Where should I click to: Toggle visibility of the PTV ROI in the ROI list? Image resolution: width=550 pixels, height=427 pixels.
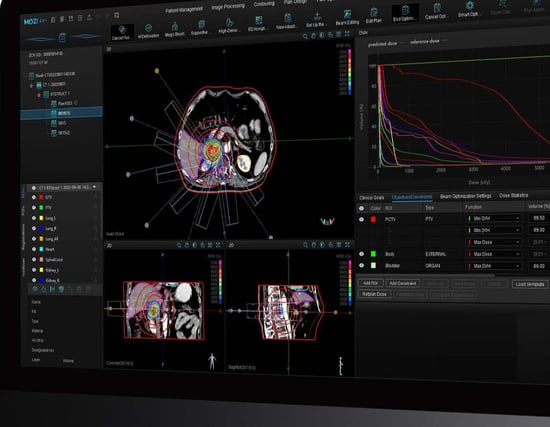coord(34,207)
